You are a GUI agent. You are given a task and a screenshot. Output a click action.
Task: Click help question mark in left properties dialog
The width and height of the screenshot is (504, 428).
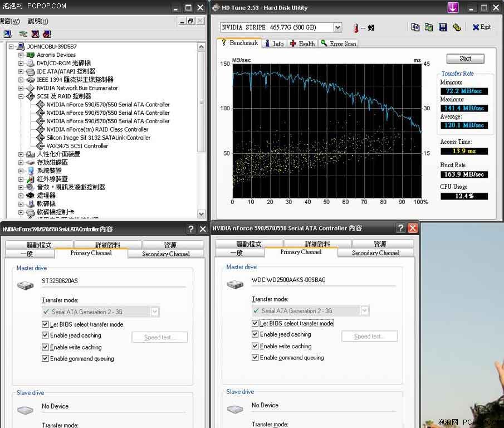[x=191, y=229]
